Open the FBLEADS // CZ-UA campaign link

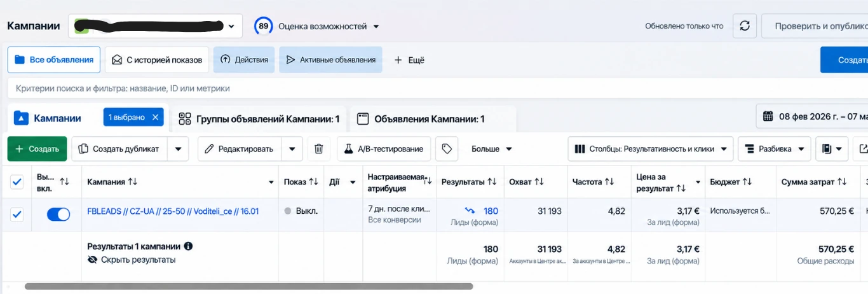pyautogui.click(x=173, y=211)
